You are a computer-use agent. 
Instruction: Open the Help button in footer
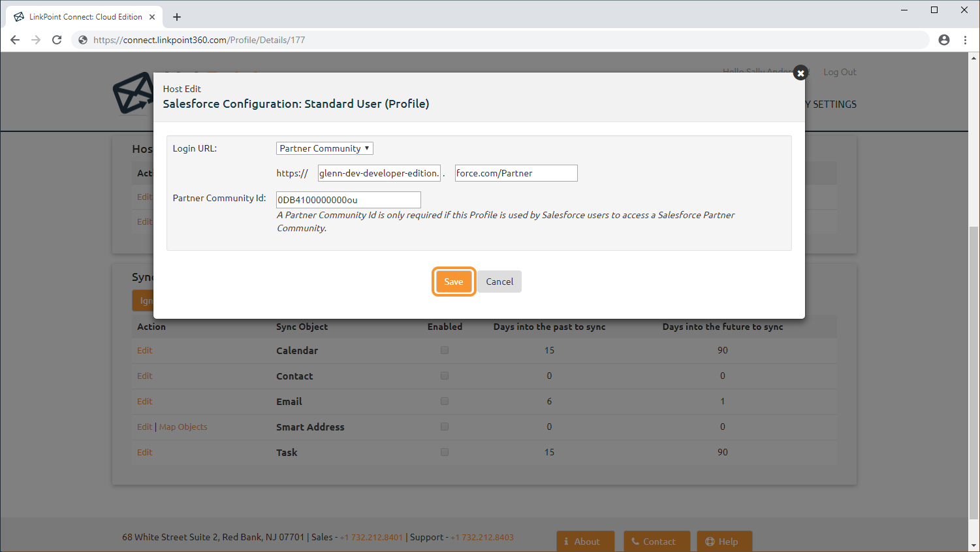725,542
